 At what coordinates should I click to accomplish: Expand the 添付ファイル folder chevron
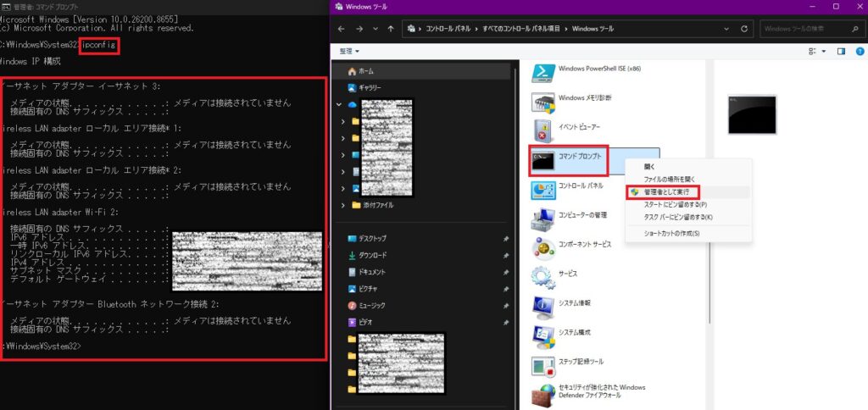[343, 205]
